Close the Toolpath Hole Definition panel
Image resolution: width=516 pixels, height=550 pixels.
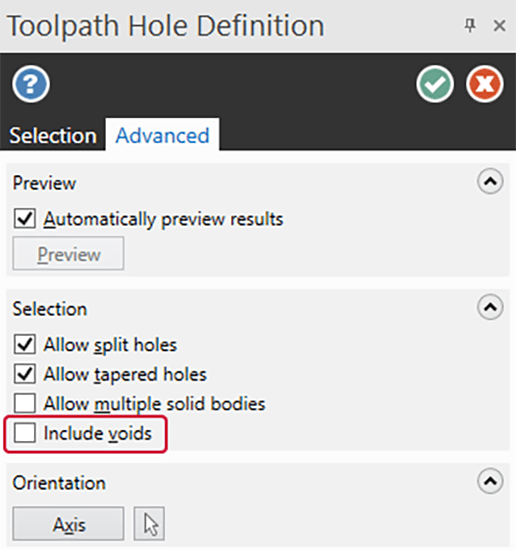point(499,26)
